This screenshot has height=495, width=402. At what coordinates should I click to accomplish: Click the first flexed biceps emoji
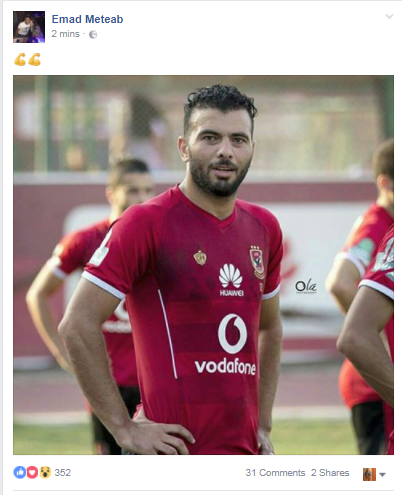[x=20, y=60]
